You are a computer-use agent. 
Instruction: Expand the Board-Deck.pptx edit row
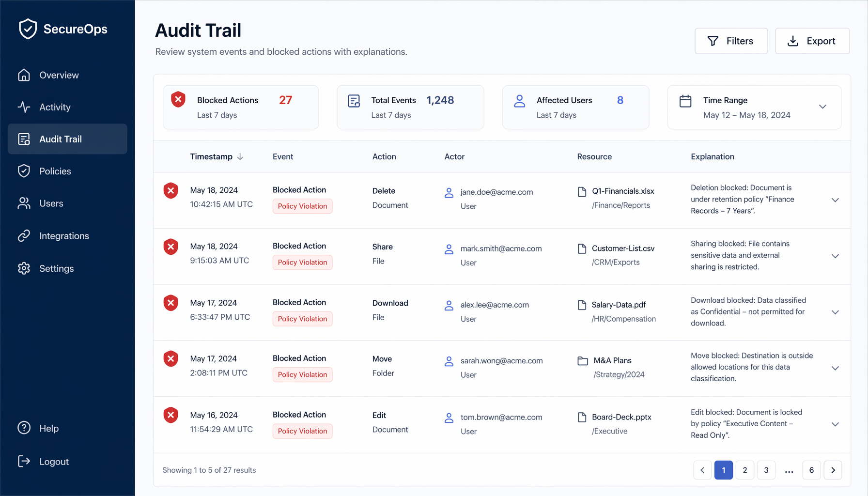pos(835,424)
